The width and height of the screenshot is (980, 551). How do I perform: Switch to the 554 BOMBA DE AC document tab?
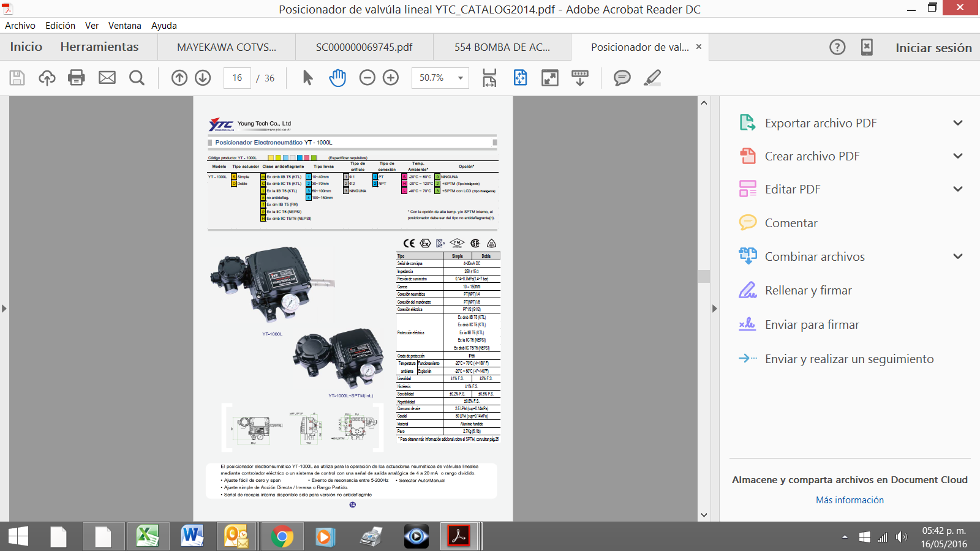tap(502, 47)
